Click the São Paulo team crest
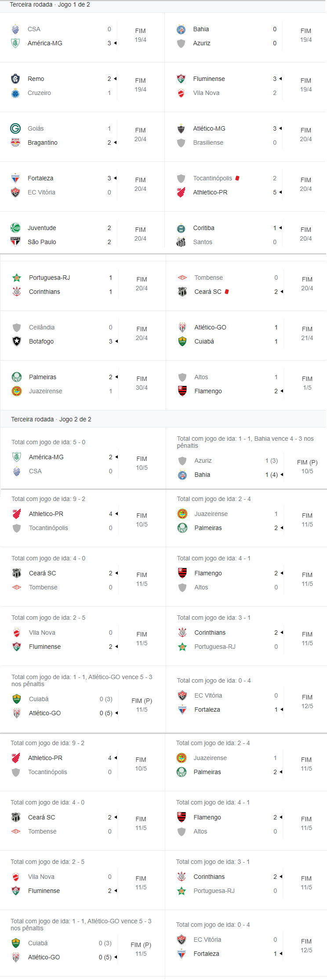The image size is (327, 980). point(15,242)
